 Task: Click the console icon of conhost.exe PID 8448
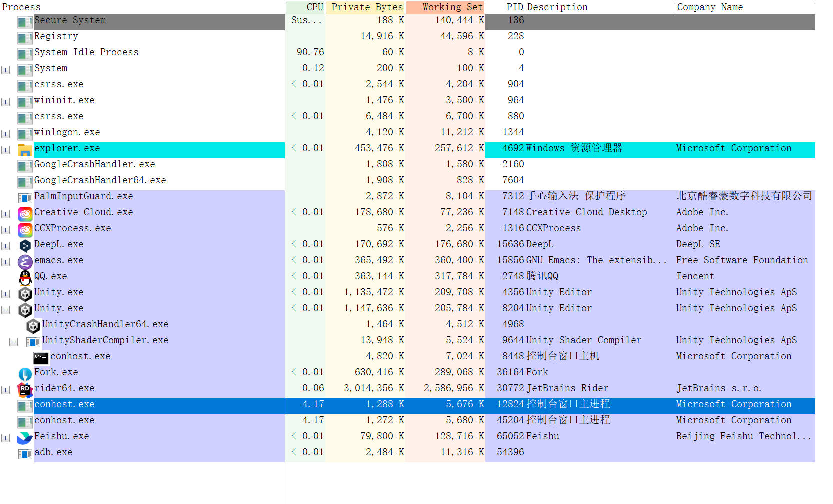(x=41, y=357)
